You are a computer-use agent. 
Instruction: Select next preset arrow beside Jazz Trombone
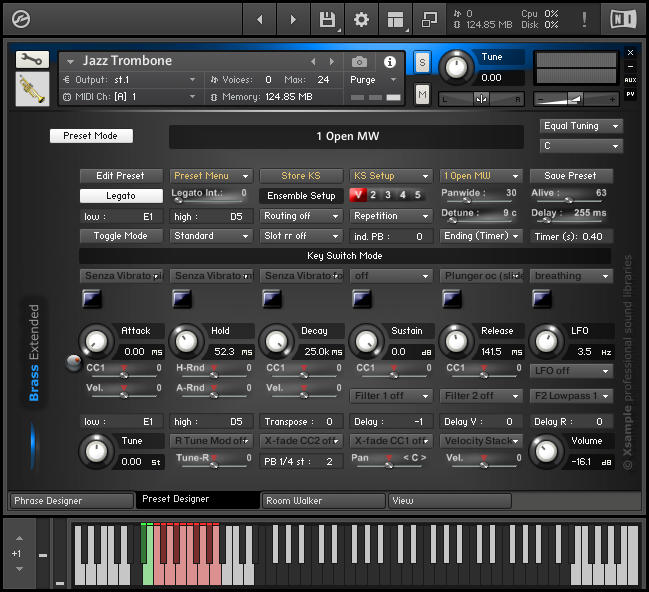pyautogui.click(x=332, y=62)
